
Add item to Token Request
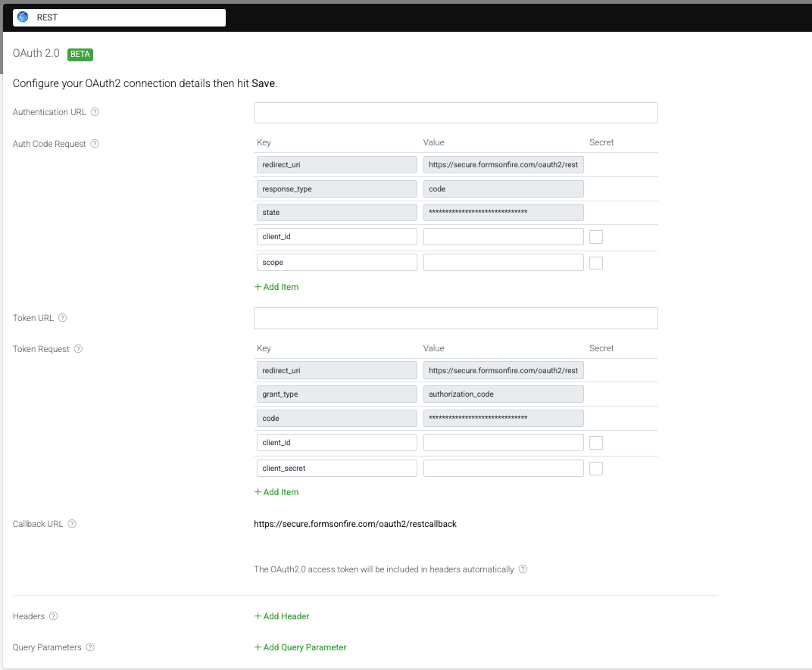click(276, 492)
